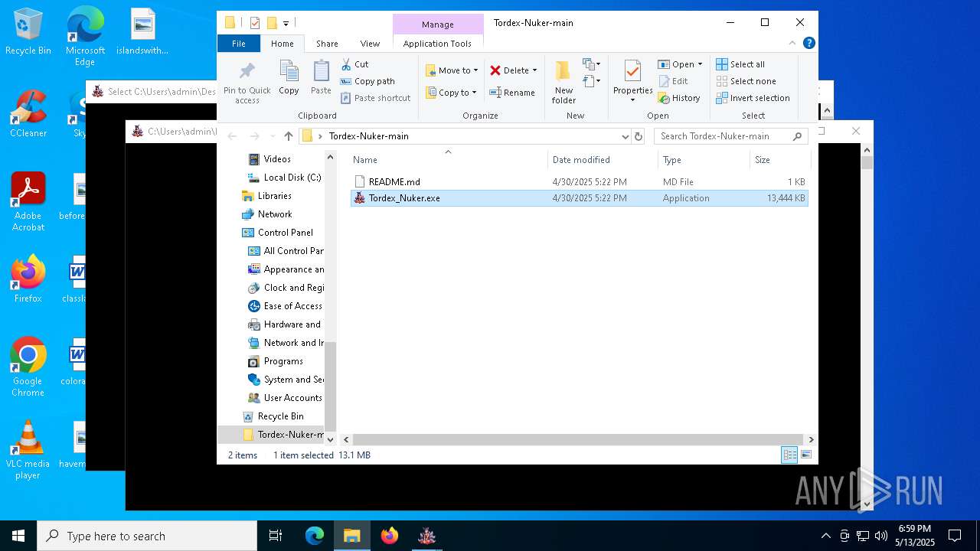Click the horizontal scrollbar in file list
Viewport: 980px width, 551px height.
[x=577, y=440]
